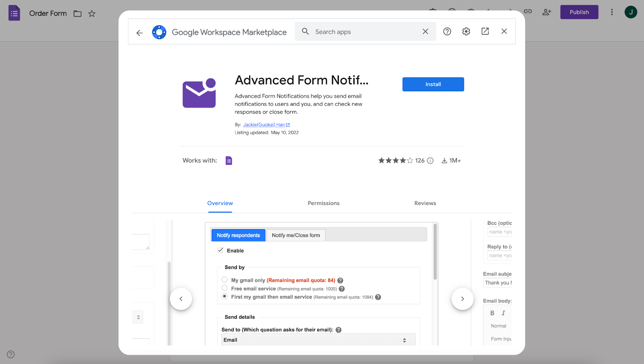Click the download count icon
Image resolution: width=644 pixels, height=364 pixels.
pos(444,161)
